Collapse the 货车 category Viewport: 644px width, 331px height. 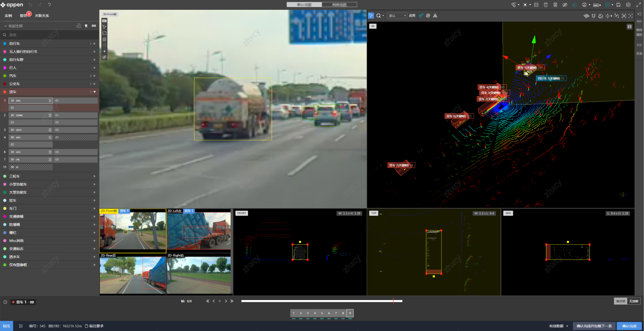[x=94, y=92]
